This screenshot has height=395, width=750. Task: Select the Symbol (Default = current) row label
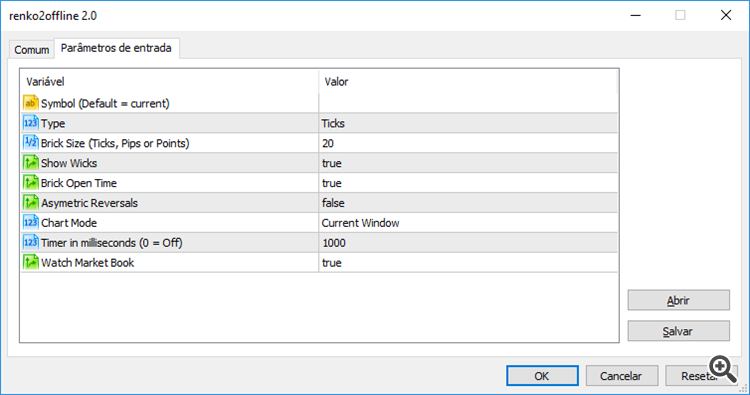coord(105,103)
